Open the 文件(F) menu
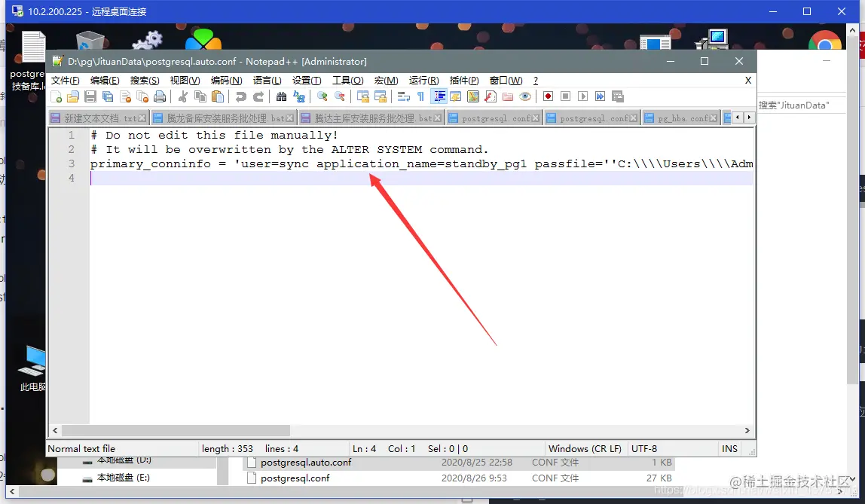Screen dimensions: 865x504 (x=65, y=81)
